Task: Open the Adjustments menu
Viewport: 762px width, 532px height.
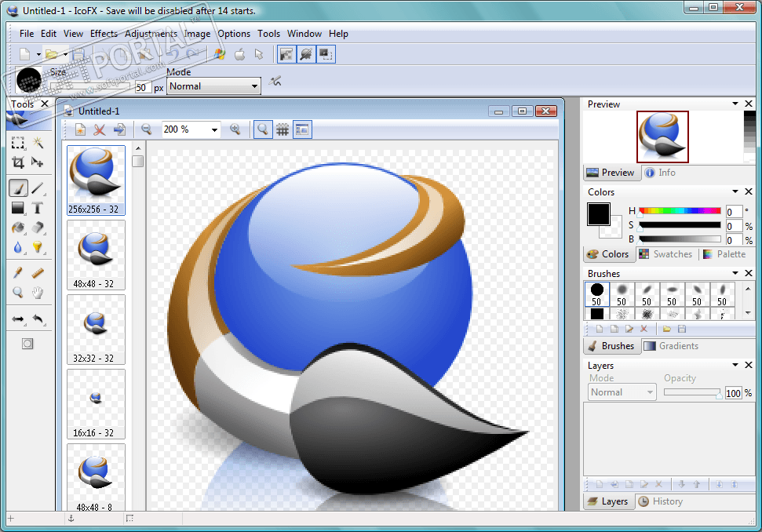Action: click(x=151, y=34)
